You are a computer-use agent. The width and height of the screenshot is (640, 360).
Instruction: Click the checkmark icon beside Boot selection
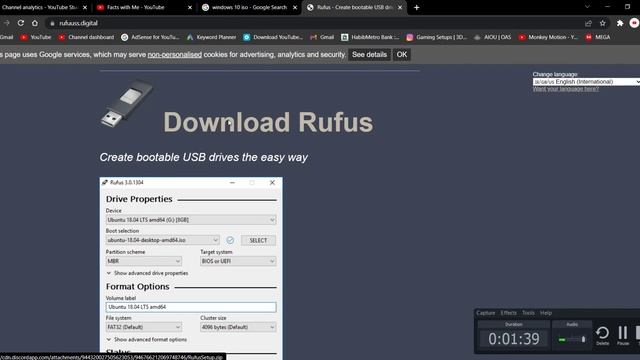pyautogui.click(x=230, y=240)
